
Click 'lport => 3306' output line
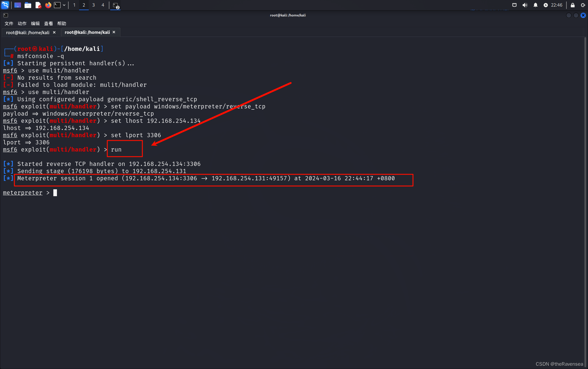pos(26,143)
